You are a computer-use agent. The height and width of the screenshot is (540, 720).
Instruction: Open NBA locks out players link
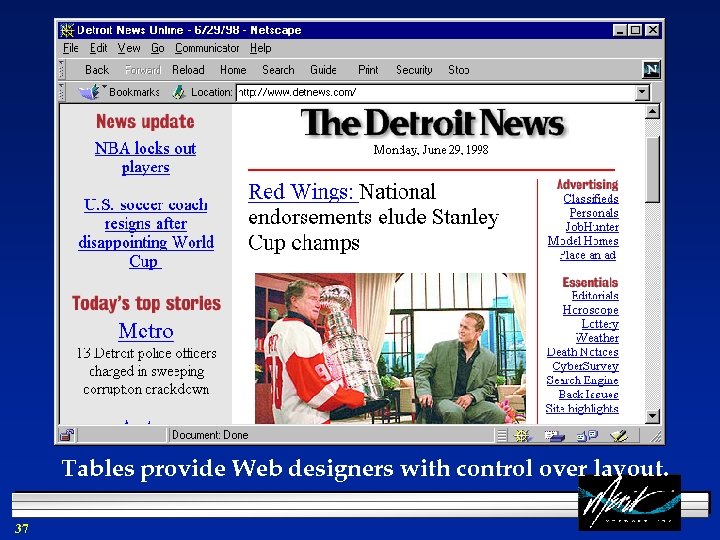coord(146,158)
